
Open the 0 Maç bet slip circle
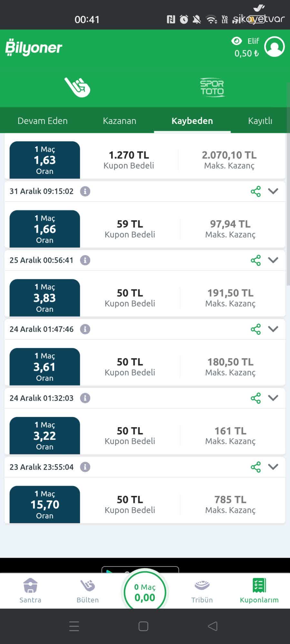(x=145, y=592)
